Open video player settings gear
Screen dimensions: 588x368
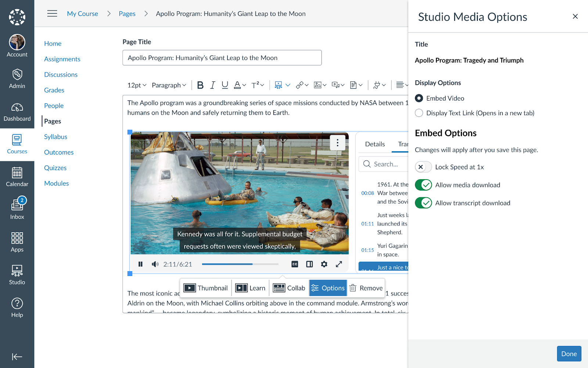(x=324, y=264)
